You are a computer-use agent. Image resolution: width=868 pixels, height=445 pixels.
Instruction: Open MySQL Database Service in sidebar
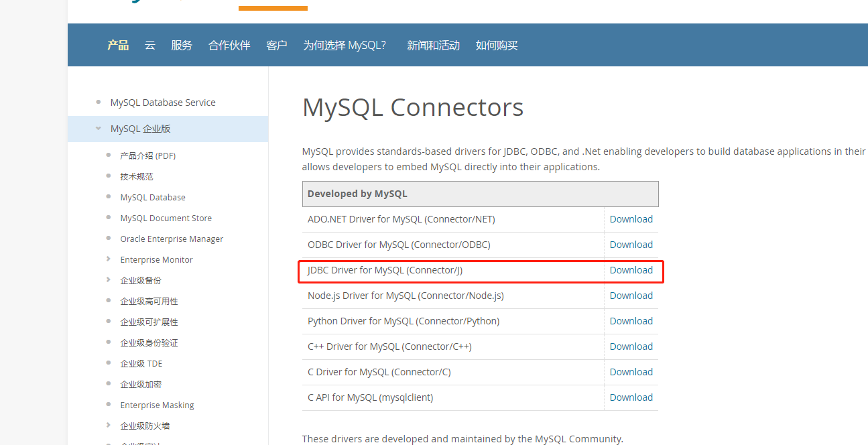click(163, 103)
